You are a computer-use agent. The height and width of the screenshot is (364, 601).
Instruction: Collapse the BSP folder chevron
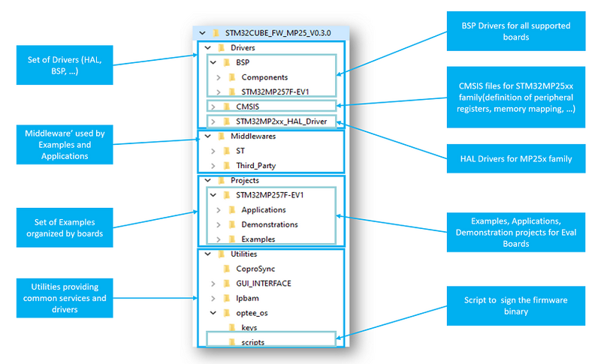pyautogui.click(x=213, y=62)
